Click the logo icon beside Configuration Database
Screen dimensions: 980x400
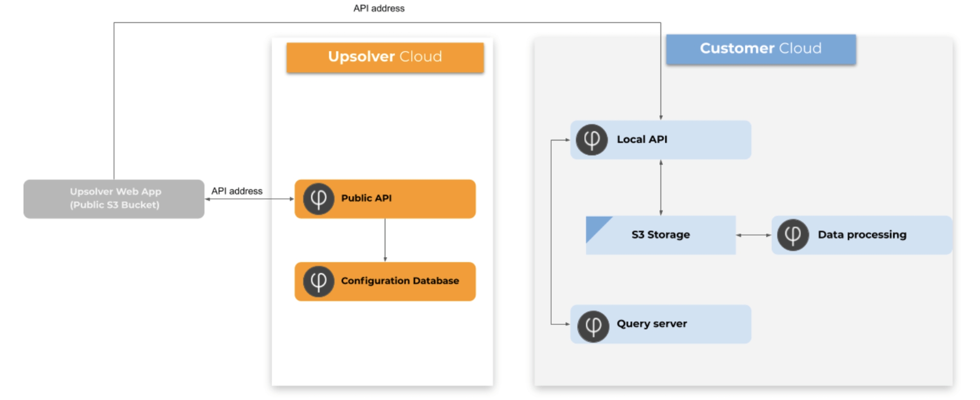[318, 281]
